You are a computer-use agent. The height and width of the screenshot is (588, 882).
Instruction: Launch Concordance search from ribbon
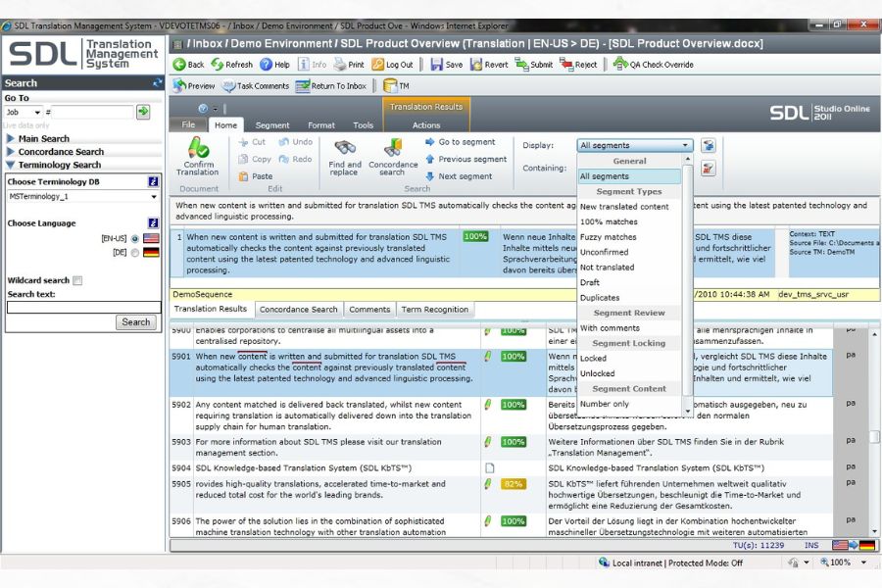[x=393, y=157]
